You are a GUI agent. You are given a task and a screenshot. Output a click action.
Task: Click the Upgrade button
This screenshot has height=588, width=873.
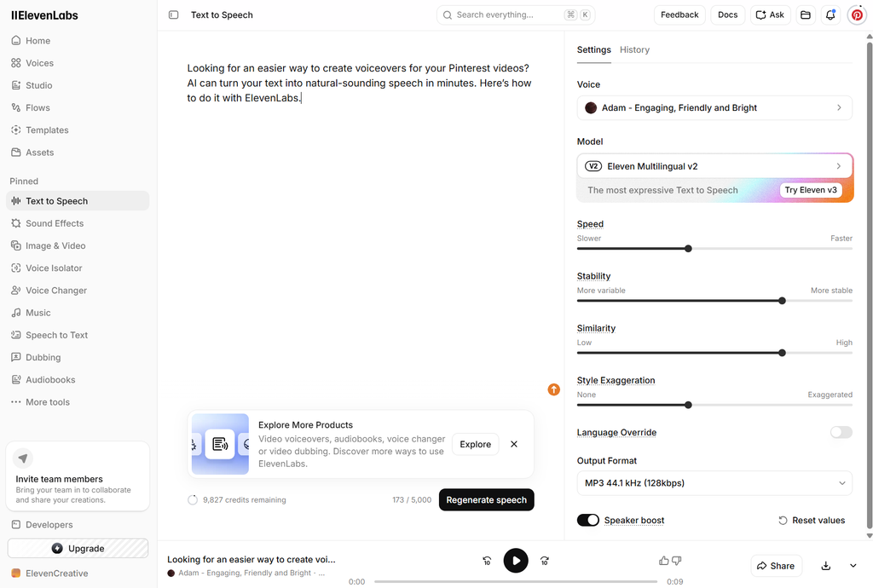tap(78, 548)
